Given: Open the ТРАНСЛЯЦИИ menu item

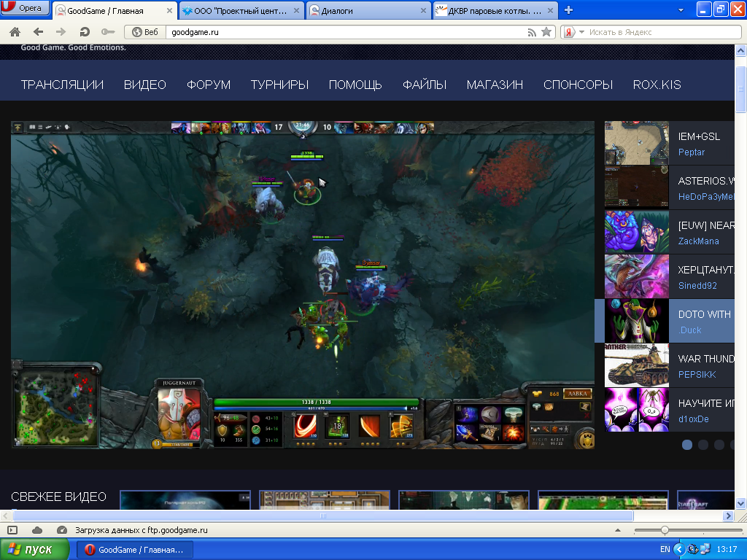Looking at the screenshot, I should point(62,85).
